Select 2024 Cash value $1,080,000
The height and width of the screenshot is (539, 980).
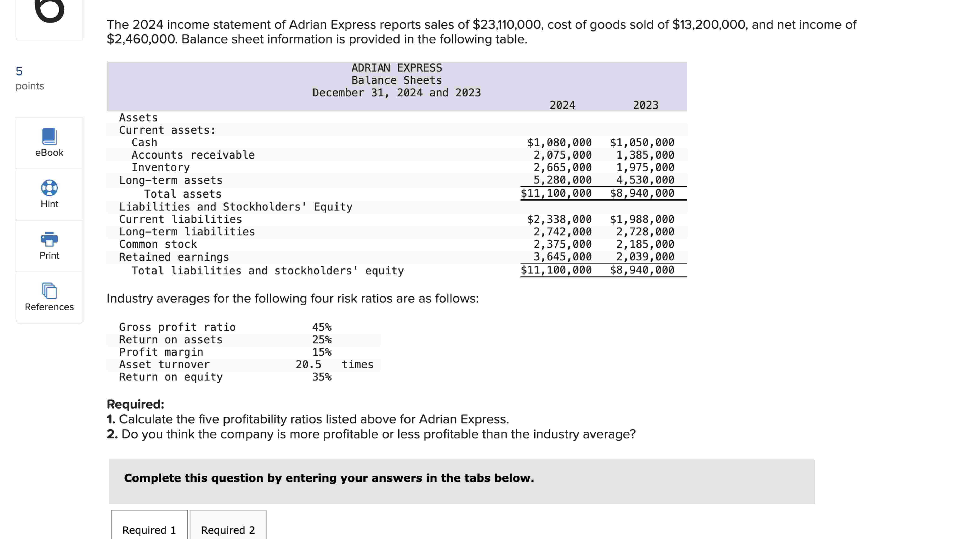click(559, 142)
